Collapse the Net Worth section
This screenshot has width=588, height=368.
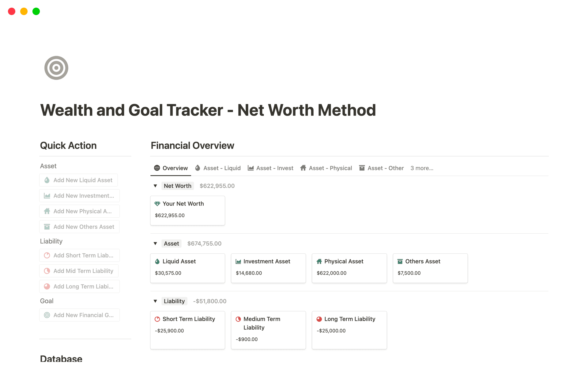[155, 186]
